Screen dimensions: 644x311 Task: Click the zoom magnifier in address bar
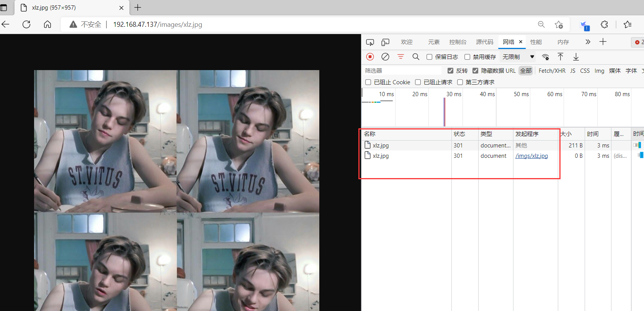(541, 25)
